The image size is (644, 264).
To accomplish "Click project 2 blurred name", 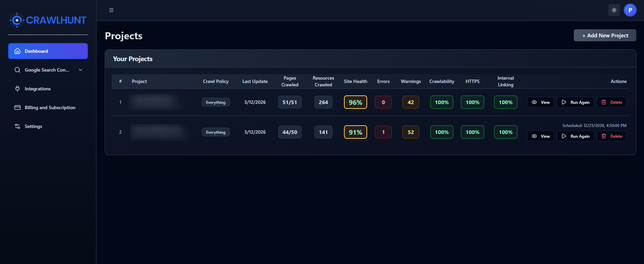I will pyautogui.click(x=159, y=132).
